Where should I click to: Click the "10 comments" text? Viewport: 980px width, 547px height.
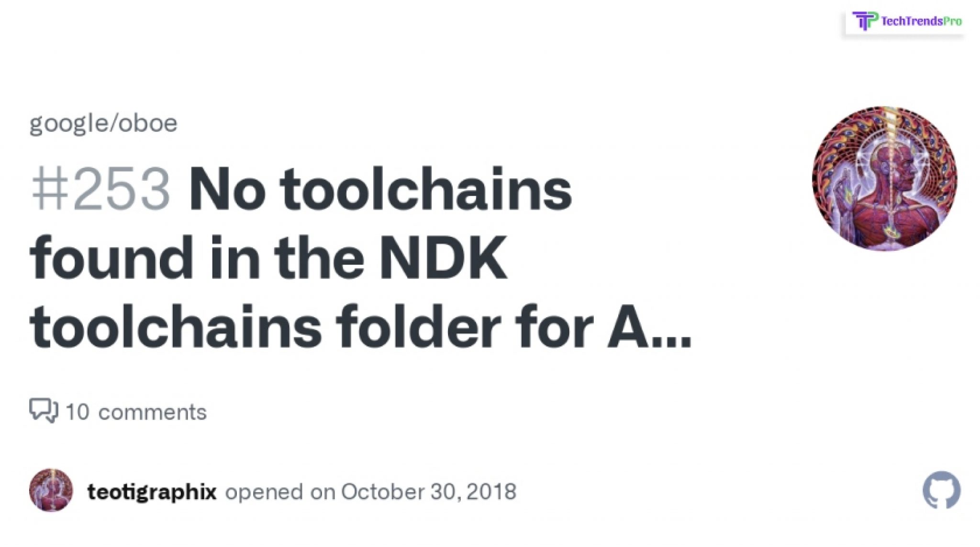[x=136, y=412]
